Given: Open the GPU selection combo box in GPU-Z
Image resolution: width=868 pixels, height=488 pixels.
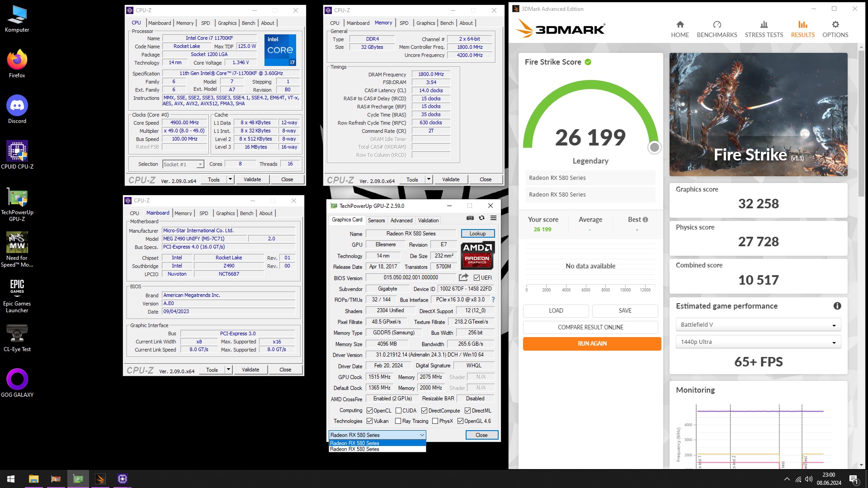Looking at the screenshot, I should coord(377,435).
